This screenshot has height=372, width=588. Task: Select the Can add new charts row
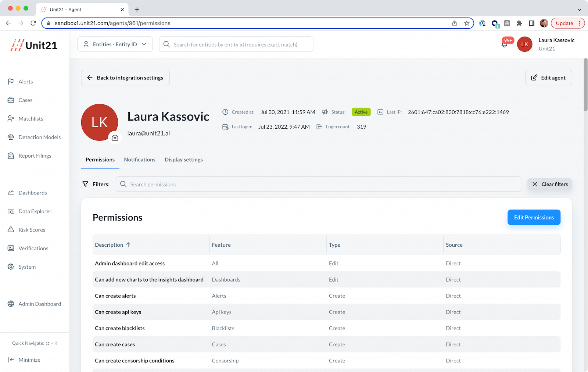tap(326, 279)
